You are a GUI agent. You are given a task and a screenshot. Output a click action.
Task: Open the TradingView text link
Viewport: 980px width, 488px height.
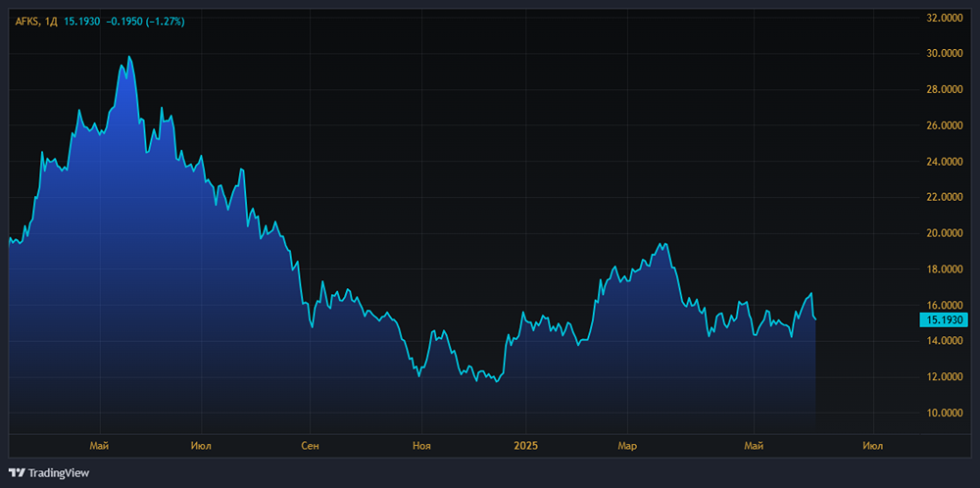pos(59,472)
